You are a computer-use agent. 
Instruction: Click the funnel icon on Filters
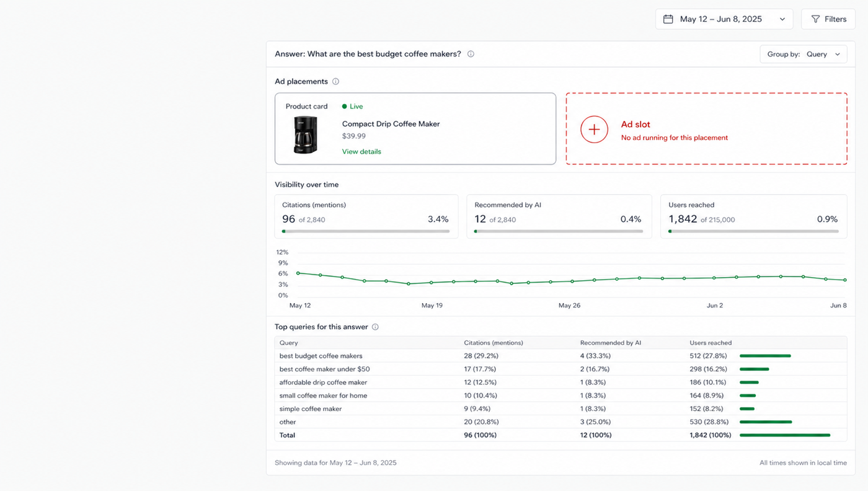816,19
